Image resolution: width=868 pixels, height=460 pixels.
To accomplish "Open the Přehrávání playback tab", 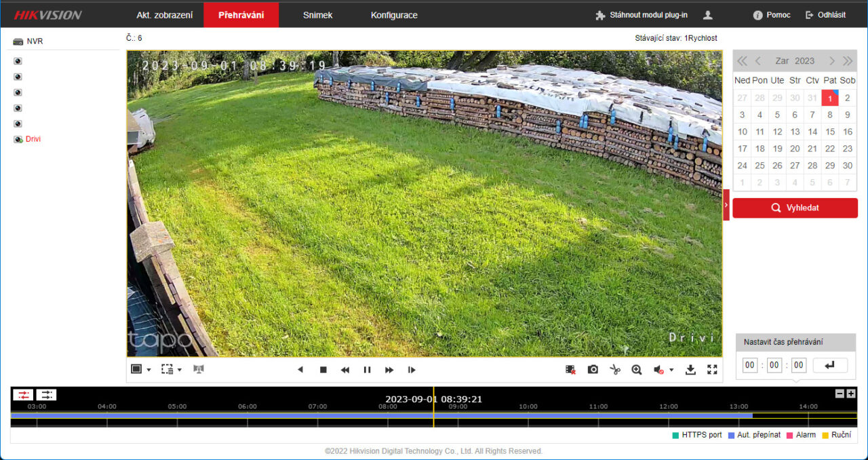I will [x=241, y=15].
